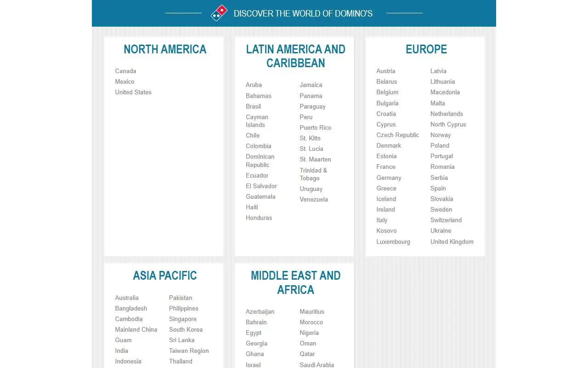This screenshot has width=588, height=368.
Task: Choose Puerto Rico
Action: [316, 127]
